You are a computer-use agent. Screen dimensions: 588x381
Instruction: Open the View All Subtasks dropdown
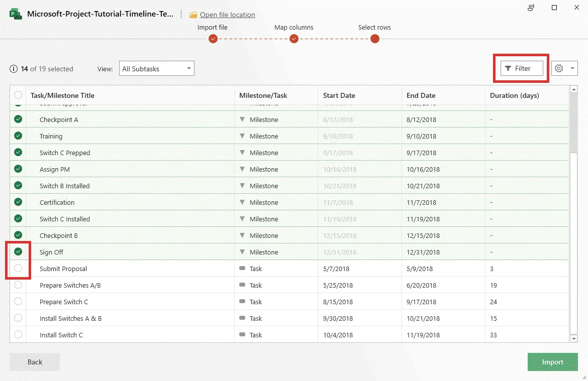click(x=156, y=69)
